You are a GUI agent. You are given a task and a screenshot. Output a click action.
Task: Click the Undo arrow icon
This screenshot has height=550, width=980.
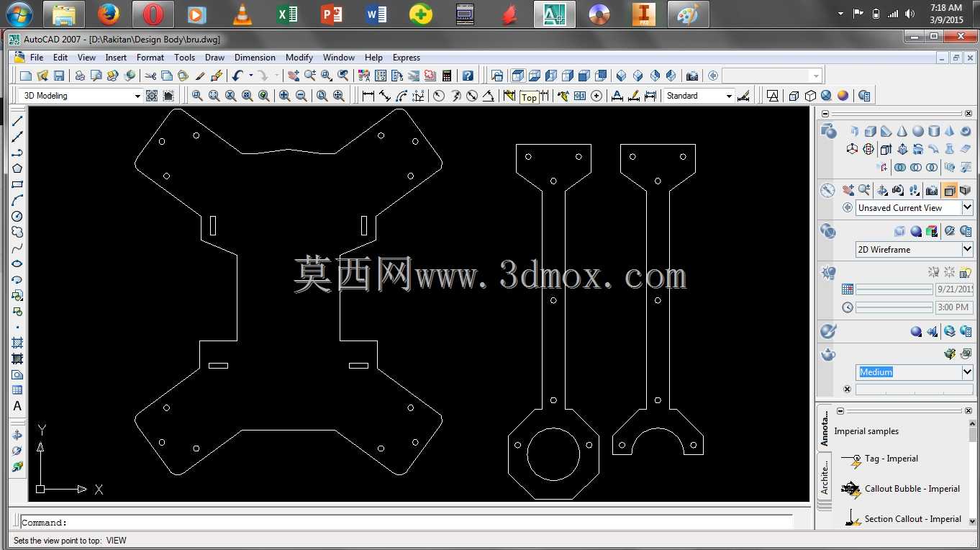click(237, 76)
